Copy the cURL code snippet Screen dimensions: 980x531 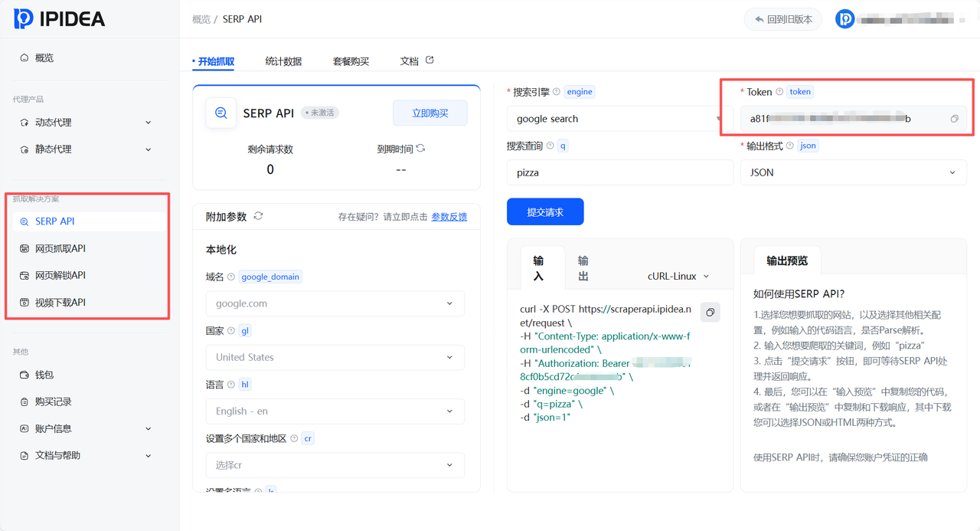pos(710,312)
